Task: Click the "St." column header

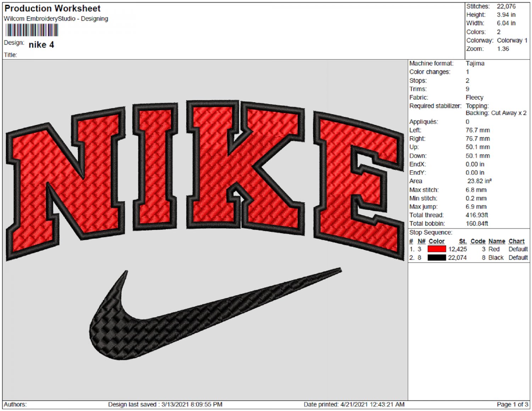Action: (463, 241)
